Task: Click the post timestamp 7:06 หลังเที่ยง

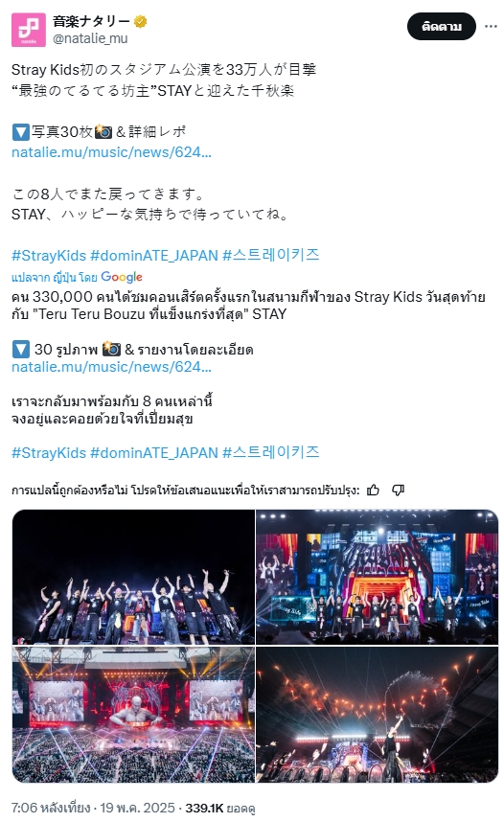Action: [51, 808]
